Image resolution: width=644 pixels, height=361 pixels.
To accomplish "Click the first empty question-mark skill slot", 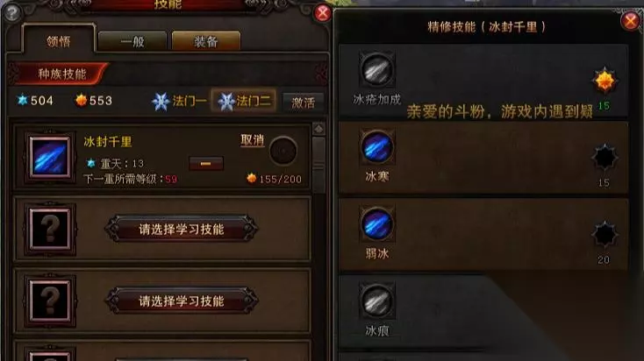I will click(x=50, y=230).
